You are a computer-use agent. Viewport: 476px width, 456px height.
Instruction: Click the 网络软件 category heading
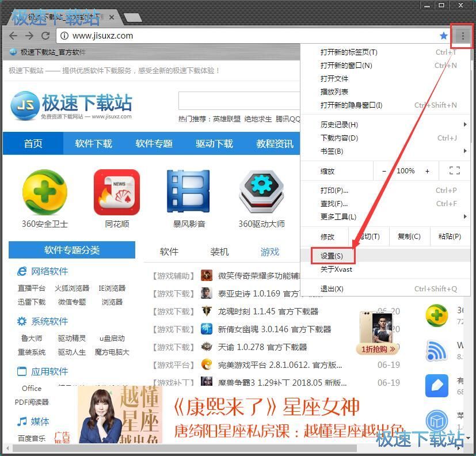(x=49, y=271)
